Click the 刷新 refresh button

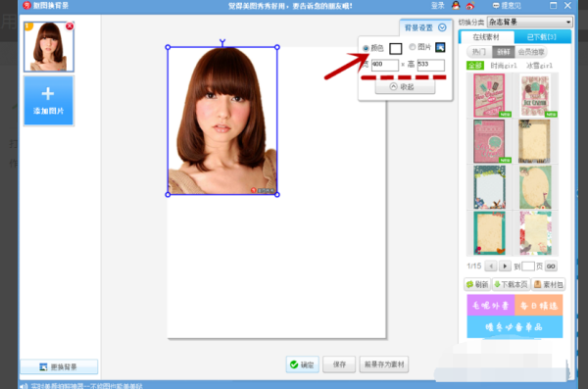coord(477,284)
